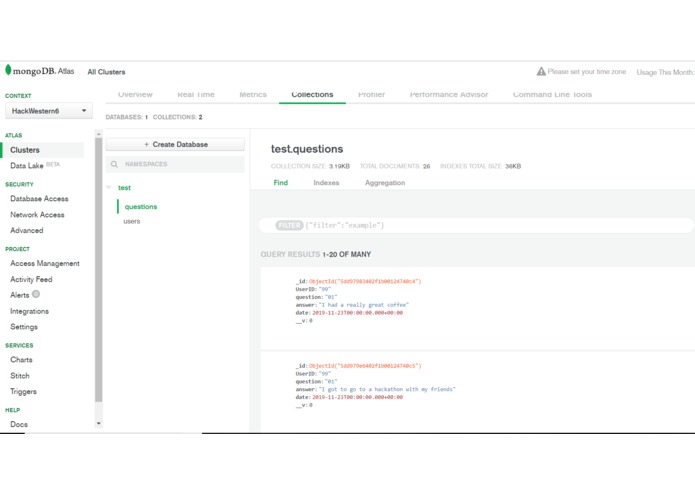Open project Settings in sidebar
The width and height of the screenshot is (695, 494).
[x=24, y=327]
